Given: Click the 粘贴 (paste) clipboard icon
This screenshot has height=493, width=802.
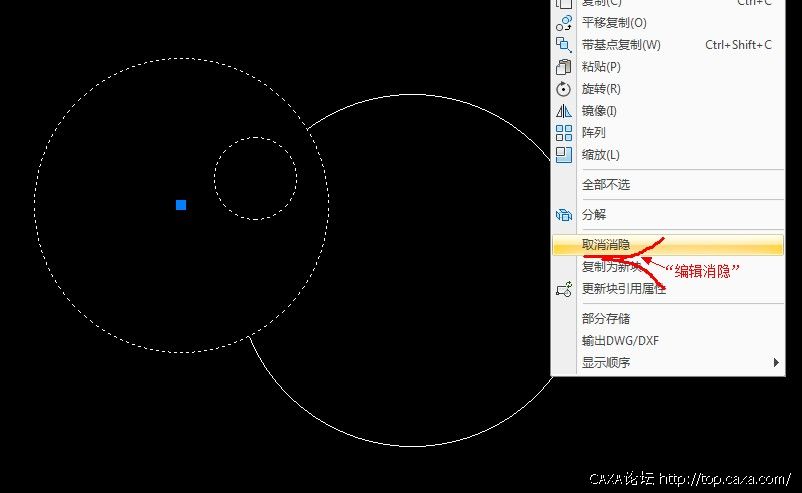Looking at the screenshot, I should (563, 67).
